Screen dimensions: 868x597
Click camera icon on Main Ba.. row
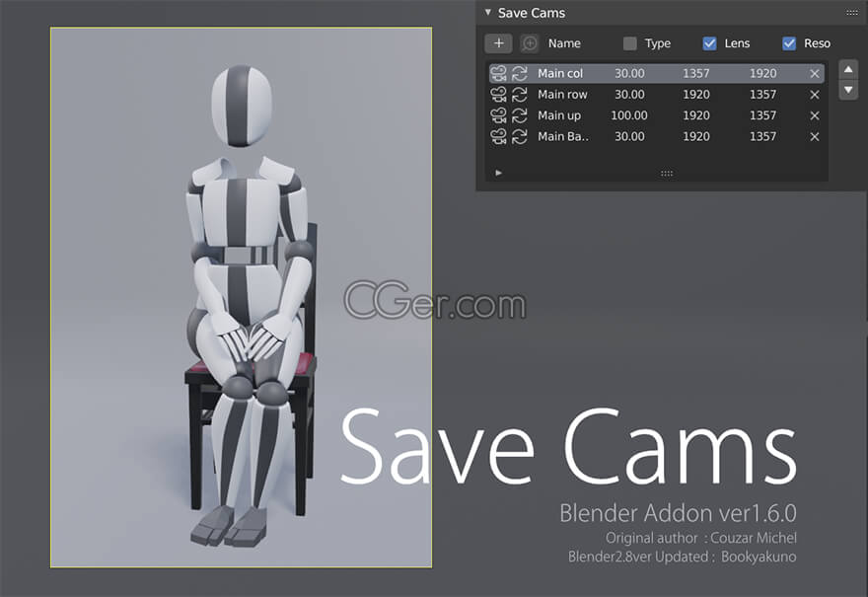[x=499, y=136]
